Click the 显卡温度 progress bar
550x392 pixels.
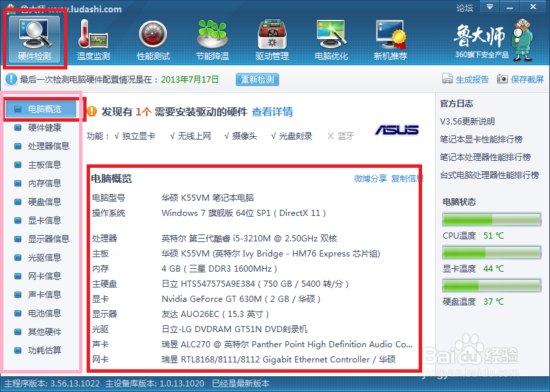(492, 252)
